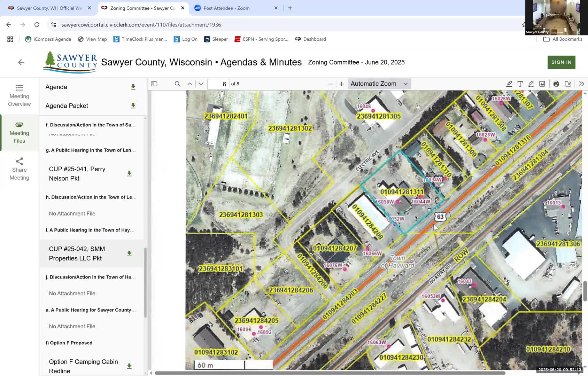Zoom out the PDF document
Screen dimensions: 588x376
pyautogui.click(x=330, y=84)
